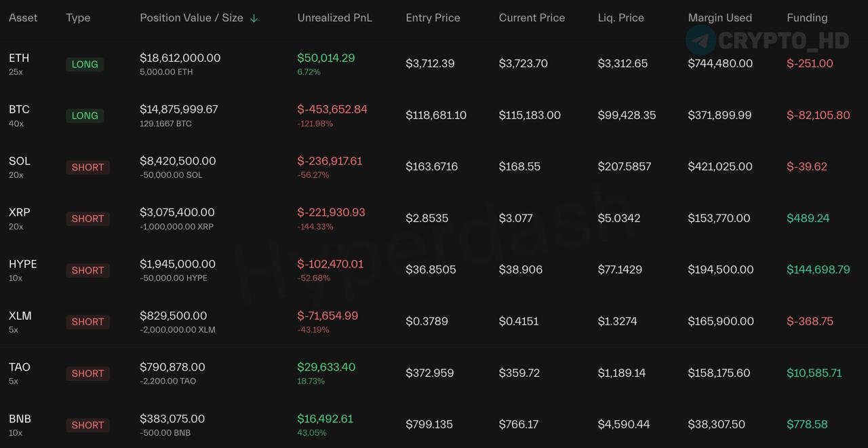868x448 pixels.
Task: Click the HYPE funding value 144,698.79
Action: coord(818,269)
